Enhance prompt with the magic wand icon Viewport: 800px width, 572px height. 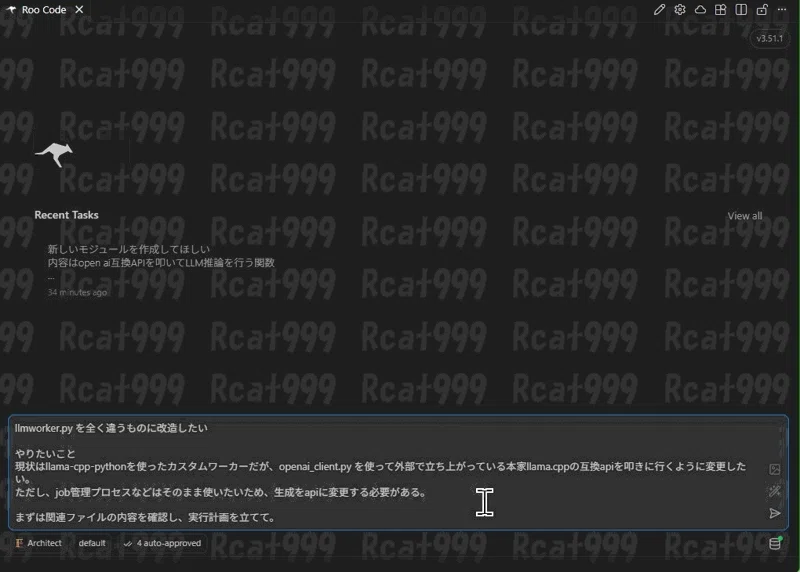point(774,491)
